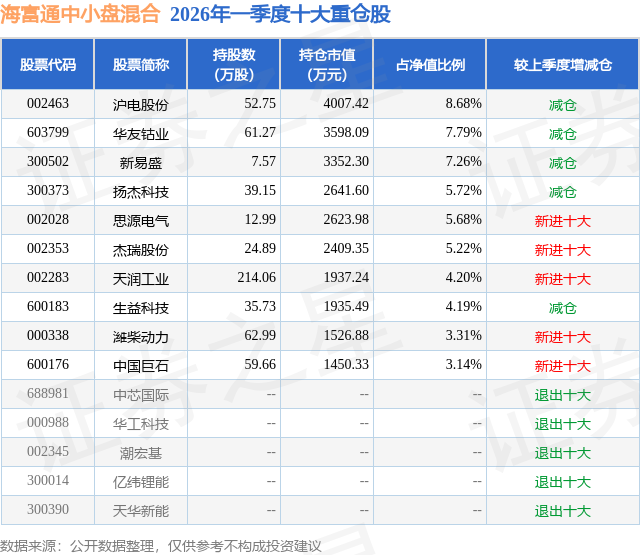
Task: Select stock code 603799
Action: (48, 133)
